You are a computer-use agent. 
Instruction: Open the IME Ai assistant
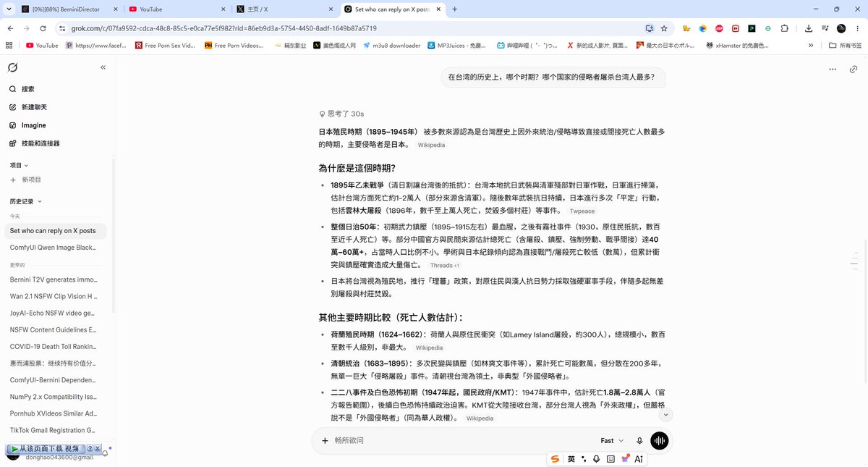639,459
